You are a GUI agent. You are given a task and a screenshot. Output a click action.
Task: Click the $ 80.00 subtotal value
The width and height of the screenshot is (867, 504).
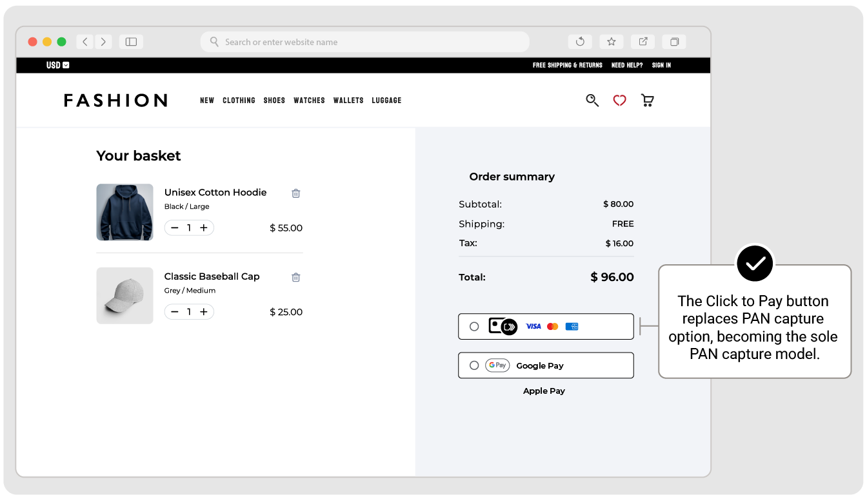coord(619,204)
